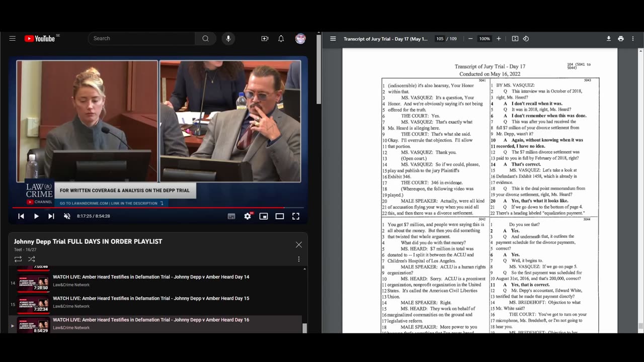Click the playlist title Johnny Depp Trial FULL DAYS

pos(88,241)
